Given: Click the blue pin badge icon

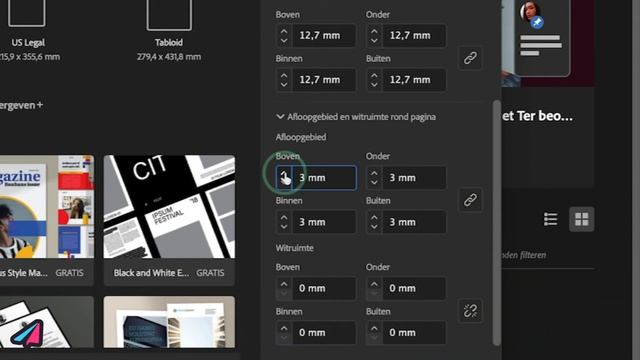Looking at the screenshot, I should pyautogui.click(x=537, y=22).
